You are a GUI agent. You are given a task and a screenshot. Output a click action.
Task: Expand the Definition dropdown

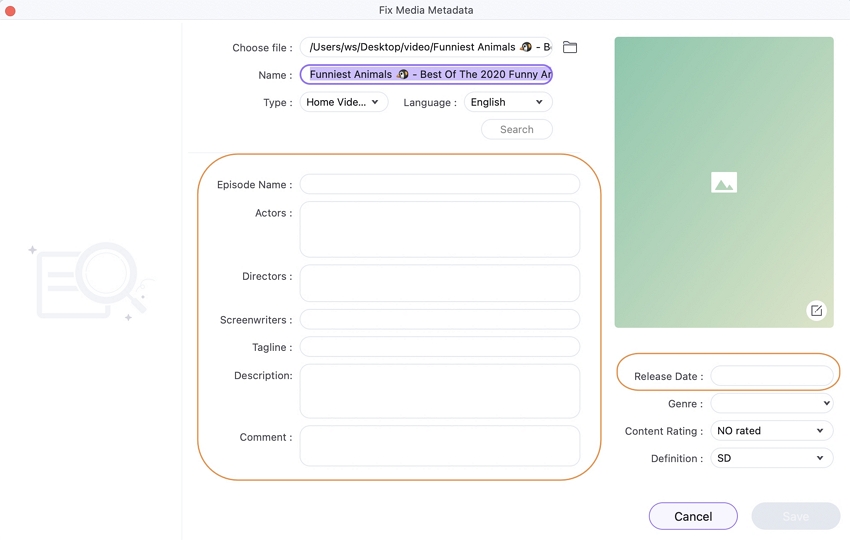pos(771,458)
